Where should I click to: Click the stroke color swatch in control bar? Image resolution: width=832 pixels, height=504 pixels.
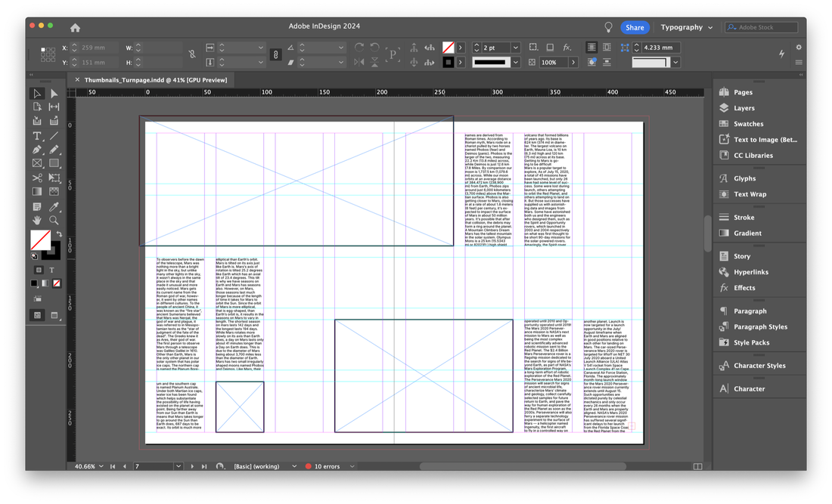449,62
